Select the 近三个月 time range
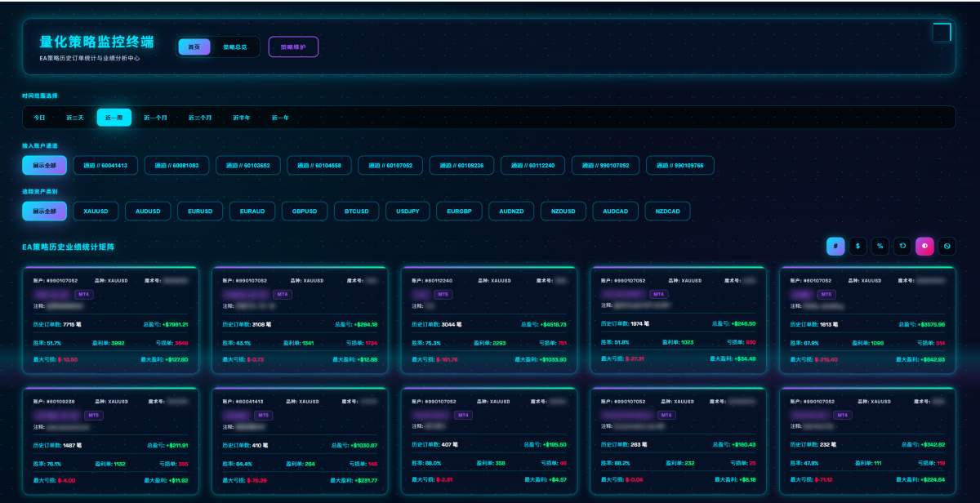This screenshot has width=980, height=503. (x=200, y=118)
